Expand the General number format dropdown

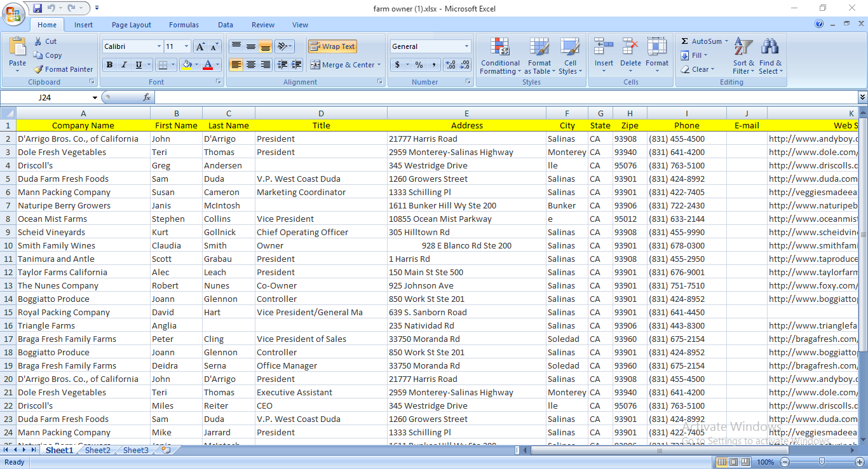(x=466, y=46)
